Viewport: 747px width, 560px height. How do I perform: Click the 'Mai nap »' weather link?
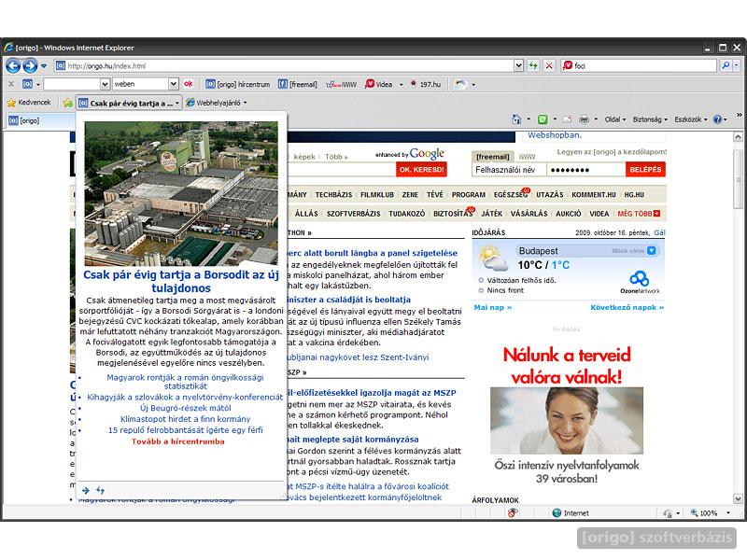tap(493, 308)
